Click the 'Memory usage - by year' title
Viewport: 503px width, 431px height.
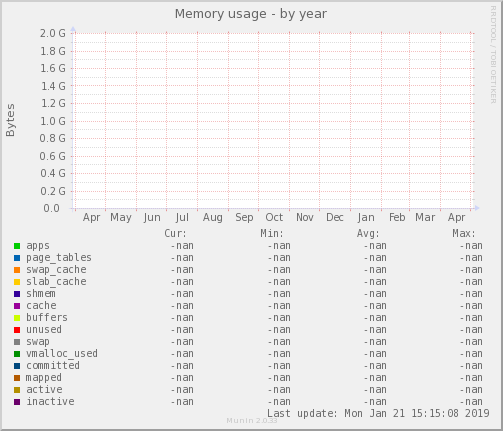(251, 14)
